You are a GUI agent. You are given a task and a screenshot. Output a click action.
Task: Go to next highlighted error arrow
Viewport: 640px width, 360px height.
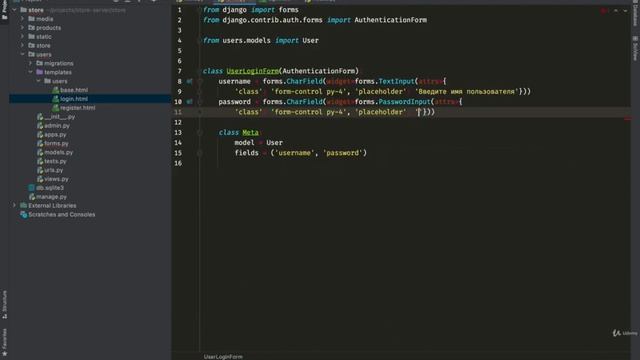(x=625, y=11)
